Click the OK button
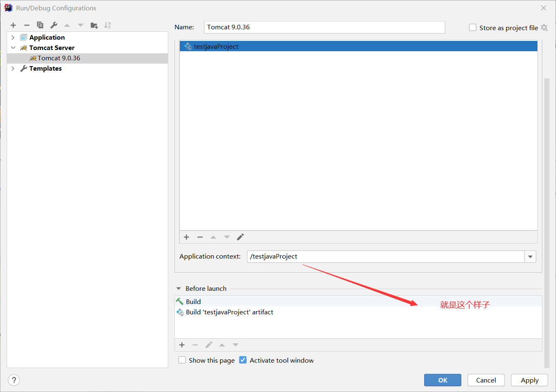Image resolution: width=556 pixels, height=392 pixels. 443,380
